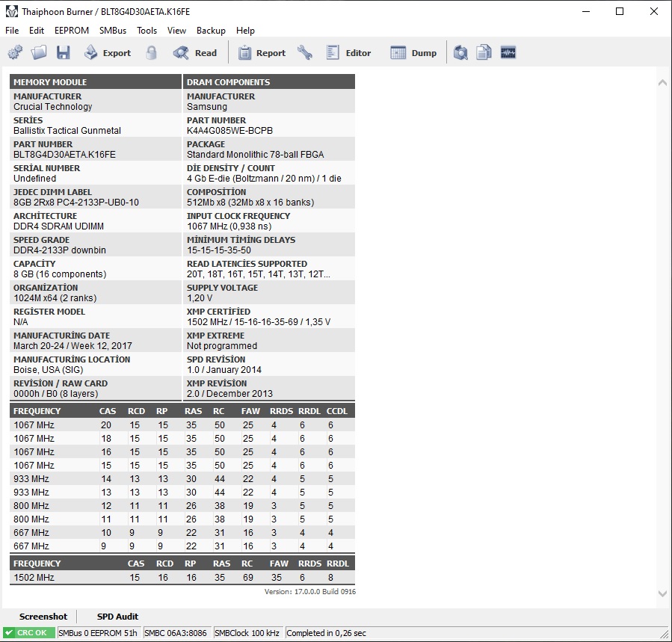The image size is (672, 642).
Task: Click the Completed in 0,26 sec status
Action: coord(326,632)
